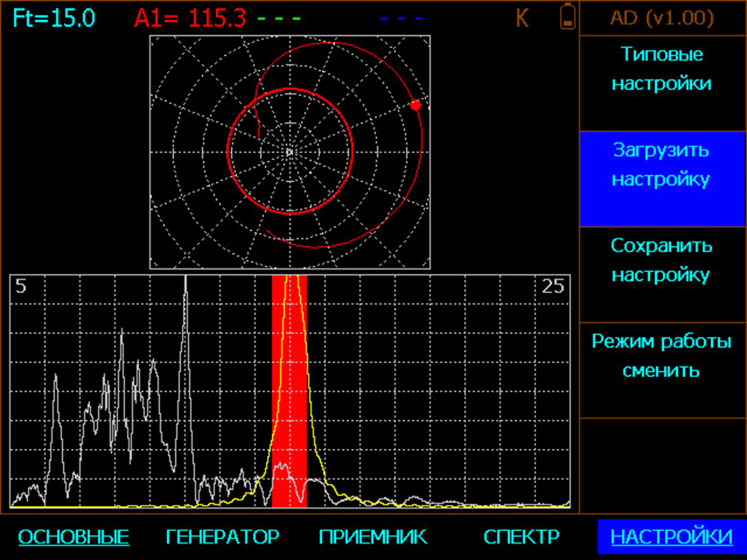Click the AD (v1.00) header label
Screen dimensions: 747x560
[661, 17]
